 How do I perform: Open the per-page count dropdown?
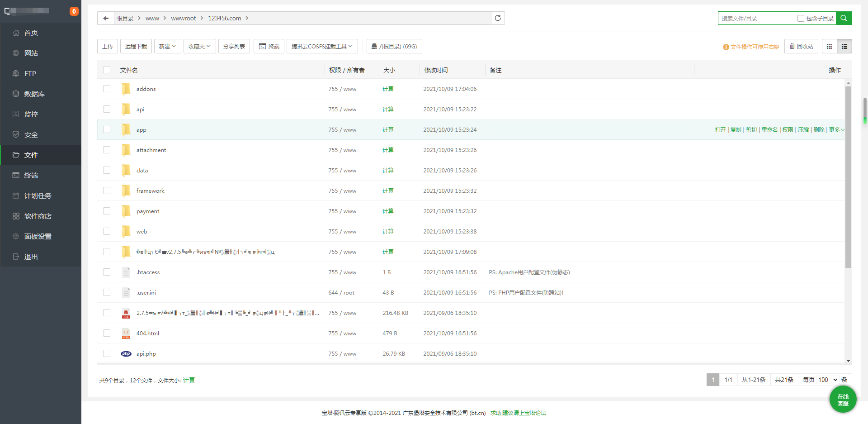(x=828, y=380)
